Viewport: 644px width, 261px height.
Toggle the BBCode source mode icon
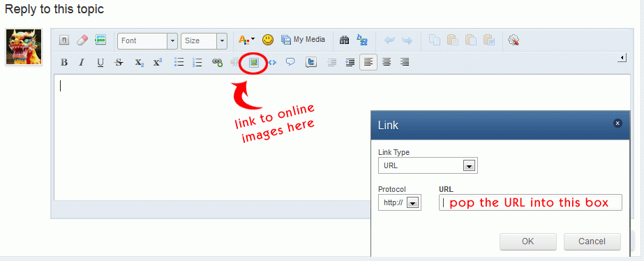(64, 40)
